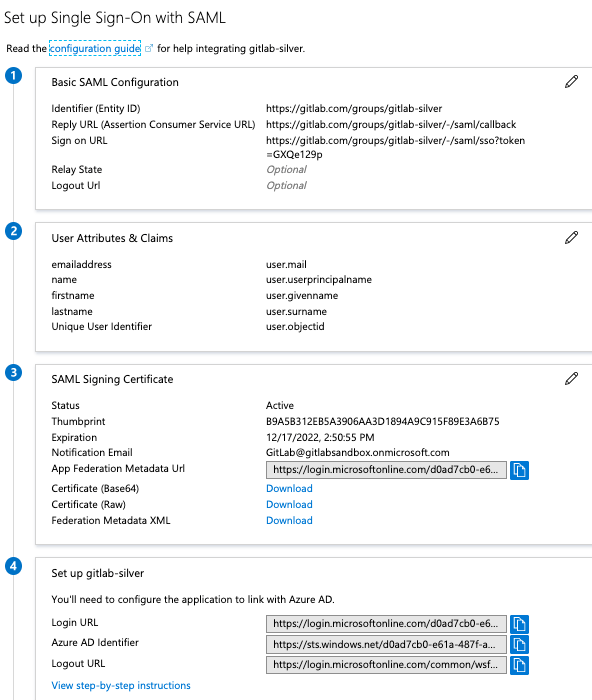
Task: Click the step 3 number badge
Action: pyautogui.click(x=13, y=372)
